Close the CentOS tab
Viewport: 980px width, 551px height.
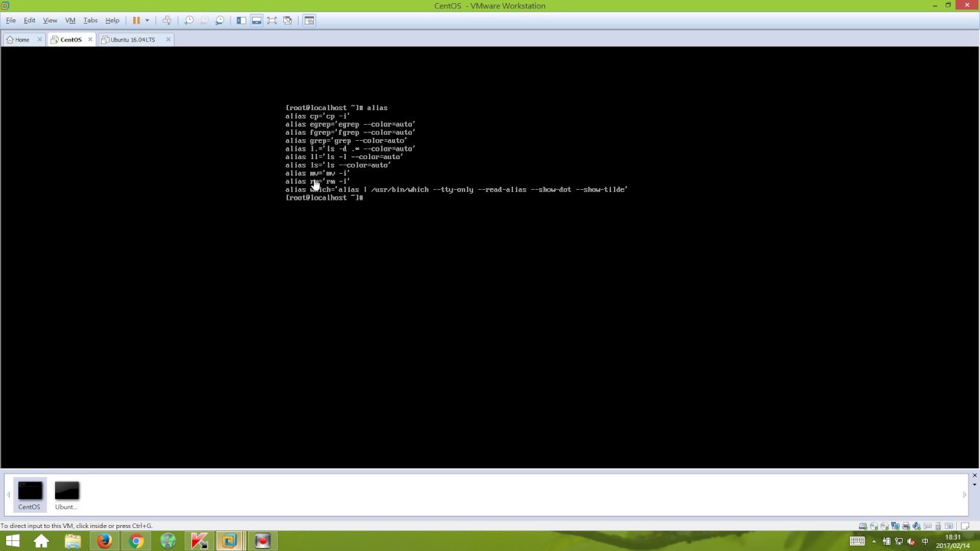(90, 40)
